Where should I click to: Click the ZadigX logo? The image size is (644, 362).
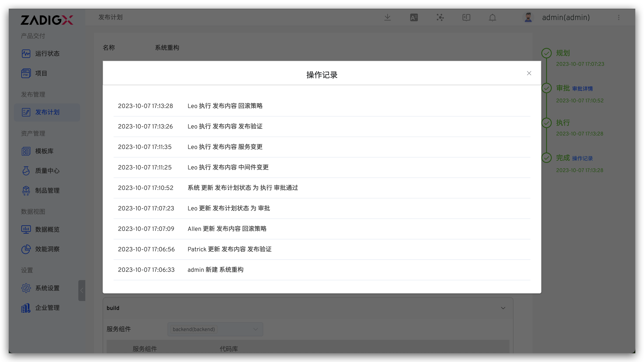point(47,20)
